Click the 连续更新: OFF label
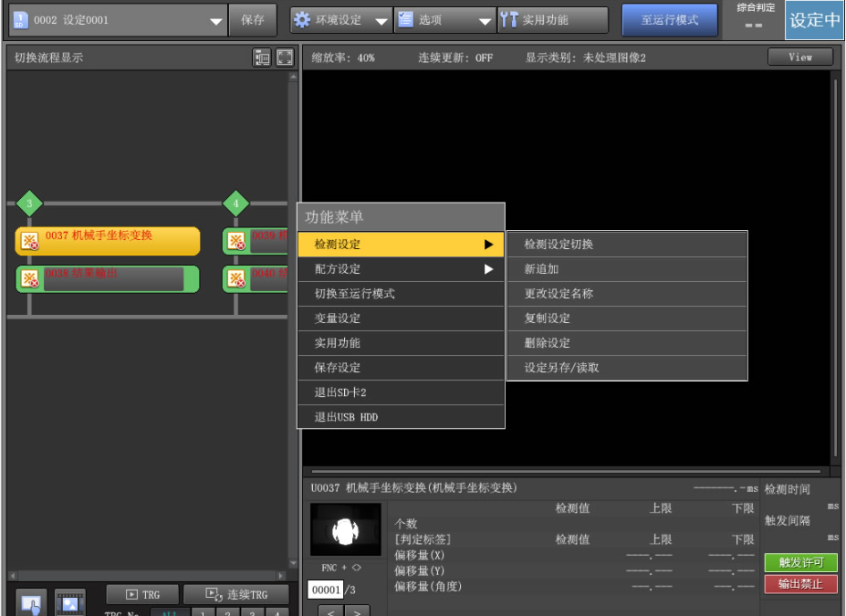The width and height of the screenshot is (846, 616). tap(455, 57)
